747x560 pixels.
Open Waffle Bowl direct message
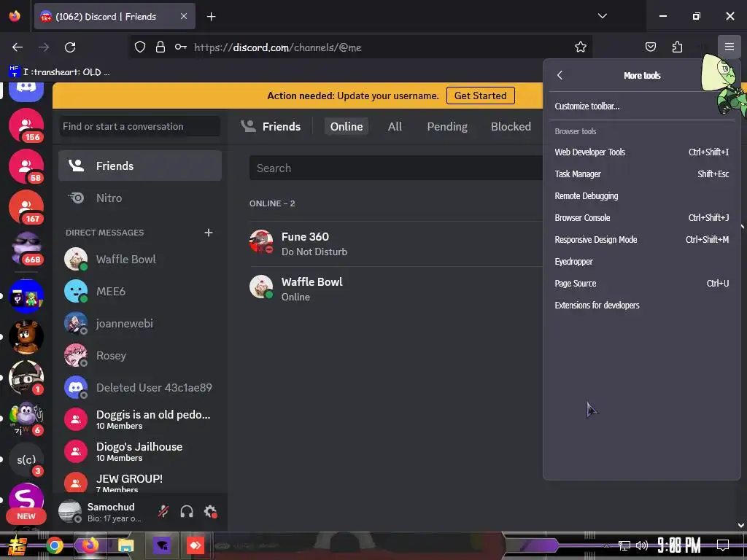140,259
